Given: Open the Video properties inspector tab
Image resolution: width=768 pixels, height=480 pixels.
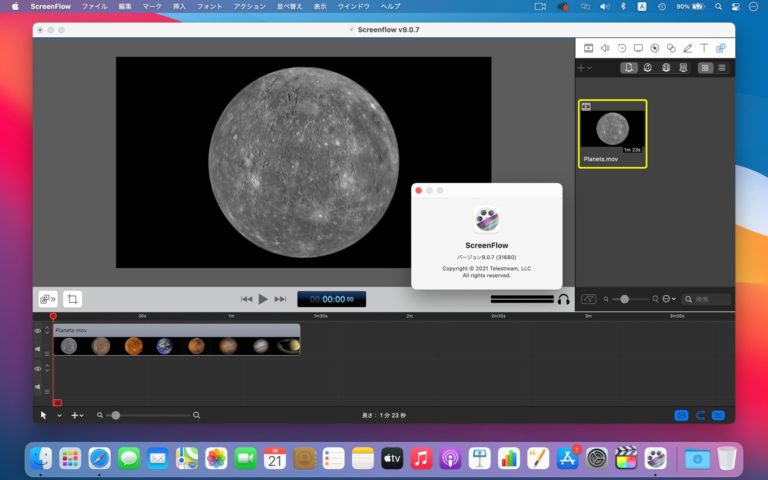Looking at the screenshot, I should [588, 48].
